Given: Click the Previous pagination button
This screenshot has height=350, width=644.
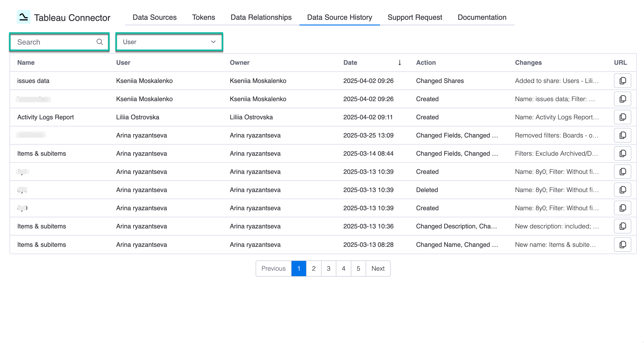Looking at the screenshot, I should 274,268.
